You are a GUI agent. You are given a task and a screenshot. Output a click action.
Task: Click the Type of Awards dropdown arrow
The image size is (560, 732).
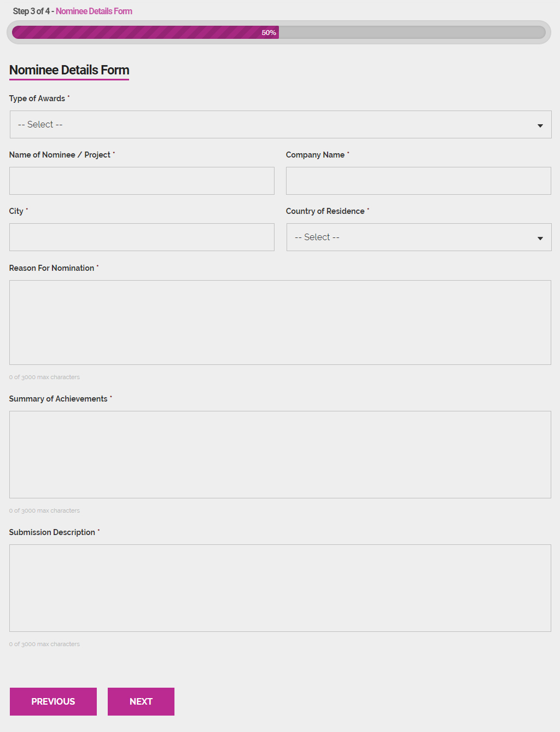[540, 125]
